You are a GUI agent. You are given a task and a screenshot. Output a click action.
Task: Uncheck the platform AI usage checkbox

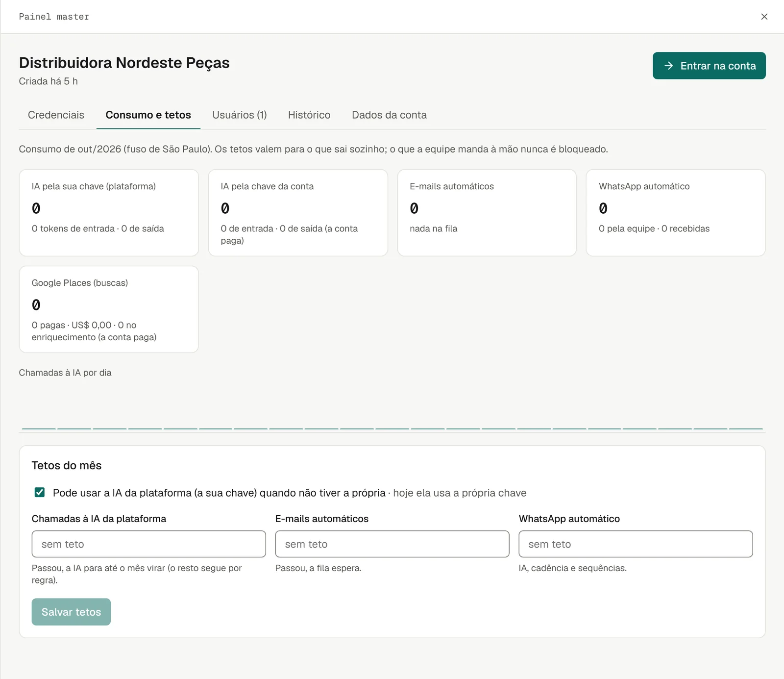point(40,492)
